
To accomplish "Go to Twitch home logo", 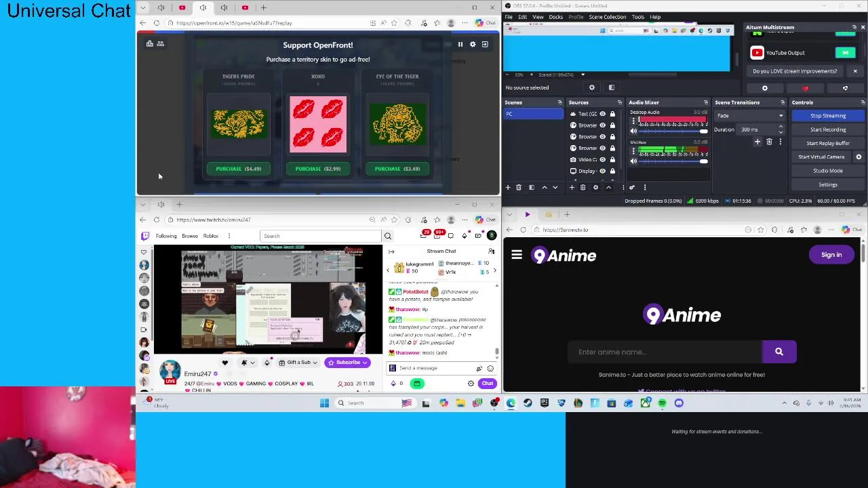I will (x=144, y=236).
